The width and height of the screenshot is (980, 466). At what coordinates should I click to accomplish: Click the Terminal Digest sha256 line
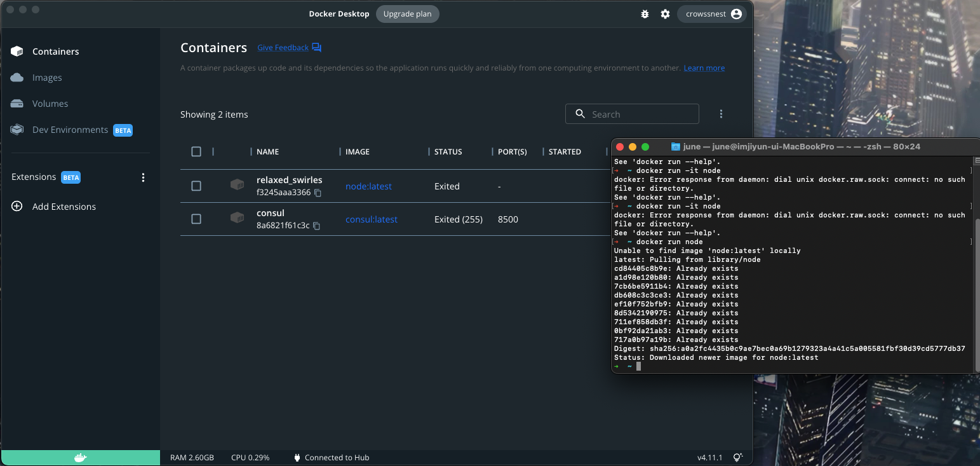[x=789, y=348]
